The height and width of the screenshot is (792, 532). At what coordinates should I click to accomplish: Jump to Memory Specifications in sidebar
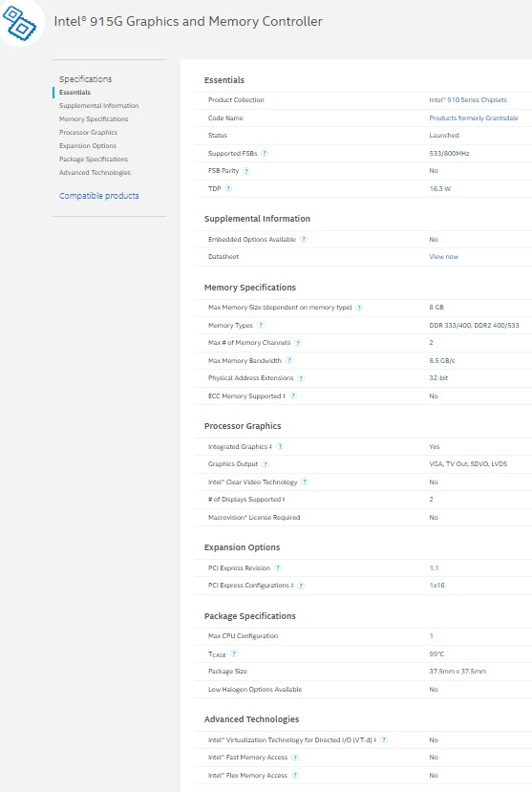[x=94, y=119]
